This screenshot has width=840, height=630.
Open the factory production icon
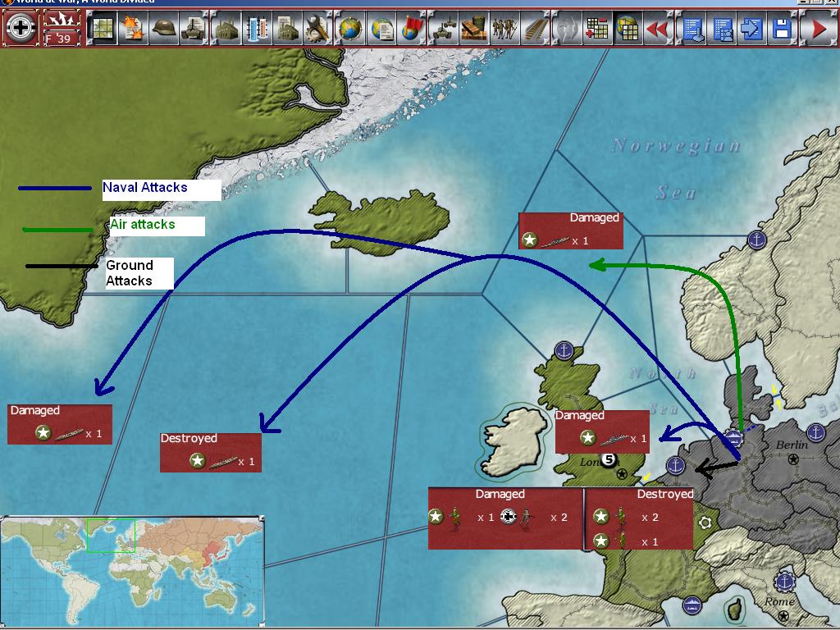[x=226, y=28]
